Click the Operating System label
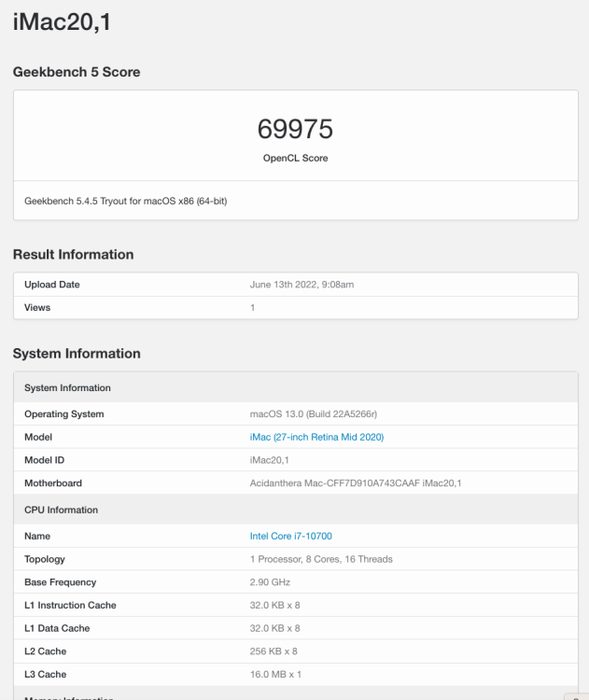Viewport: 589px width, 700px height. coord(63,413)
